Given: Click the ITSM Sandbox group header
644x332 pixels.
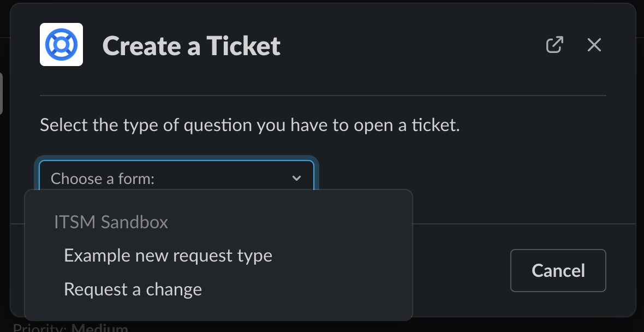Looking at the screenshot, I should pyautogui.click(x=111, y=222).
